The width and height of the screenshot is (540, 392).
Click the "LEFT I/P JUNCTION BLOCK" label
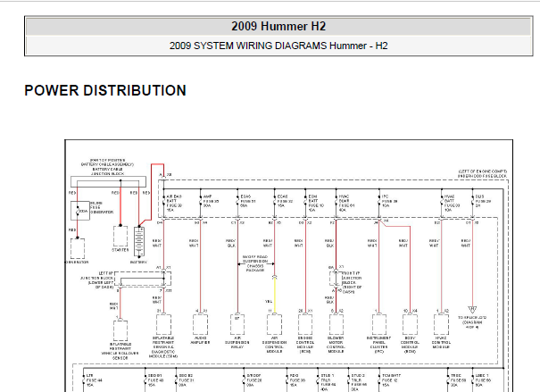click(x=96, y=279)
